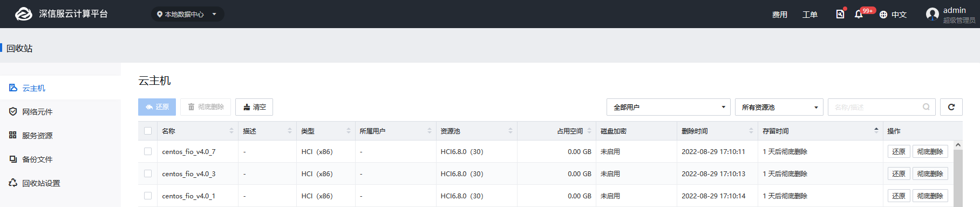The width and height of the screenshot is (980, 207).
Task: Click the 清空 button
Action: pos(254,107)
